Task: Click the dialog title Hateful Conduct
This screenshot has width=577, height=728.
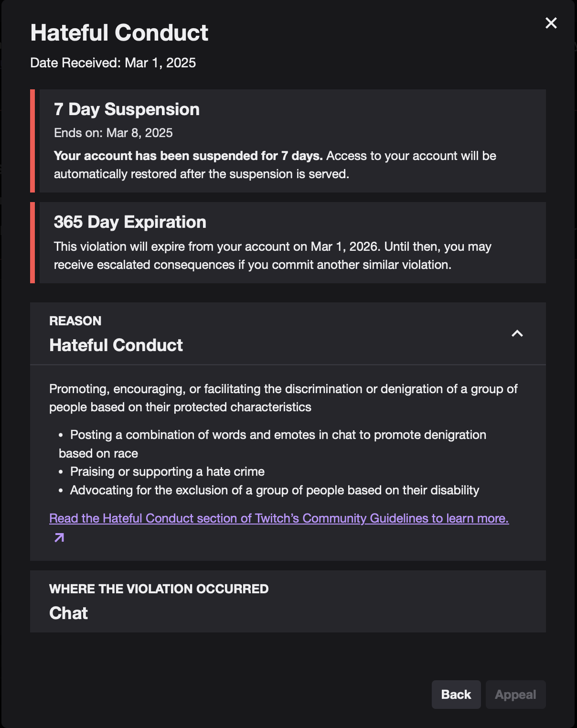Action: [119, 33]
